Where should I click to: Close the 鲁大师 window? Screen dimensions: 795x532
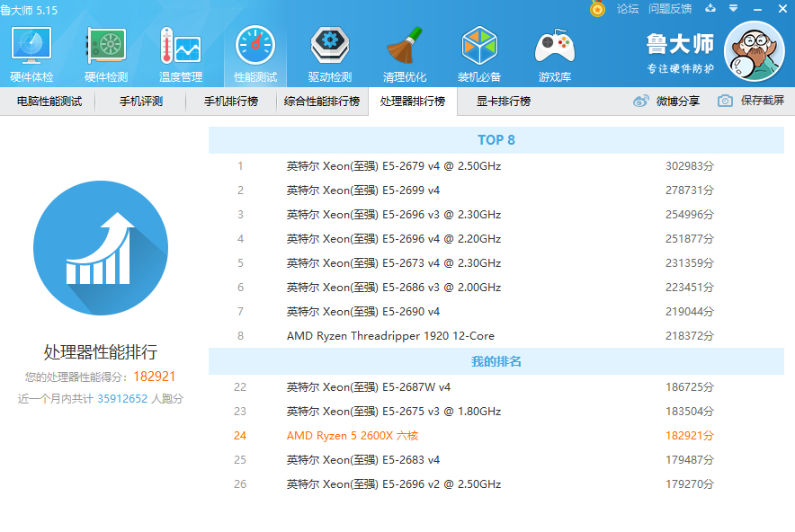(782, 9)
